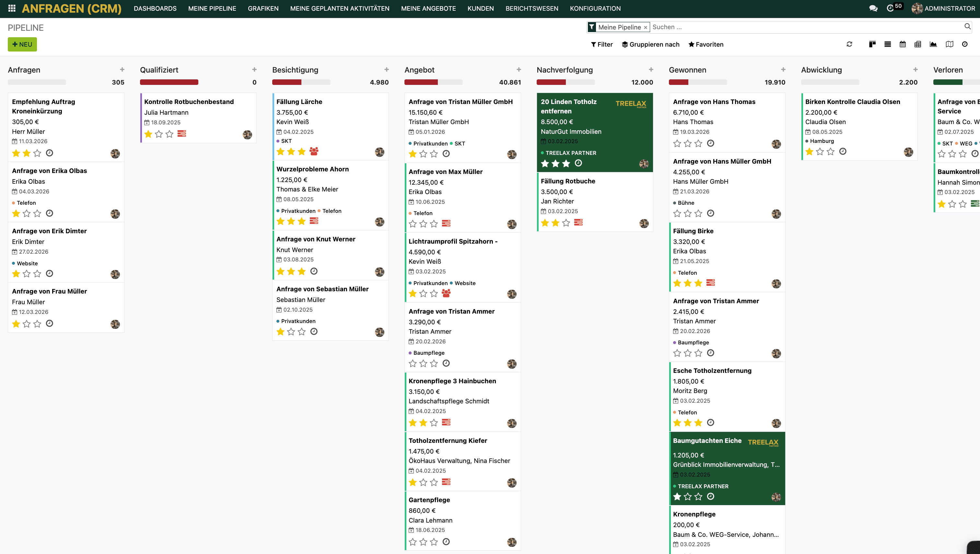This screenshot has width=980, height=554.
Task: Open the Favoriten dropdown
Action: click(x=706, y=44)
